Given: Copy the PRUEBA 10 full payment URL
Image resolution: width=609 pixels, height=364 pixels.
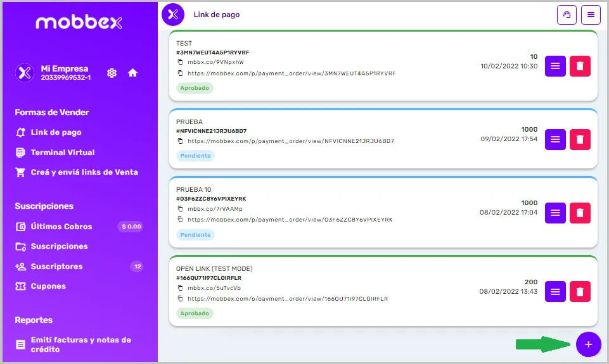Looking at the screenshot, I should pyautogui.click(x=180, y=219).
